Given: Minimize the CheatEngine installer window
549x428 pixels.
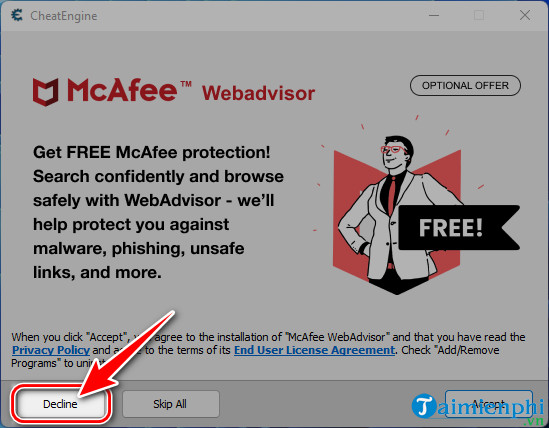Looking at the screenshot, I should tap(434, 15).
